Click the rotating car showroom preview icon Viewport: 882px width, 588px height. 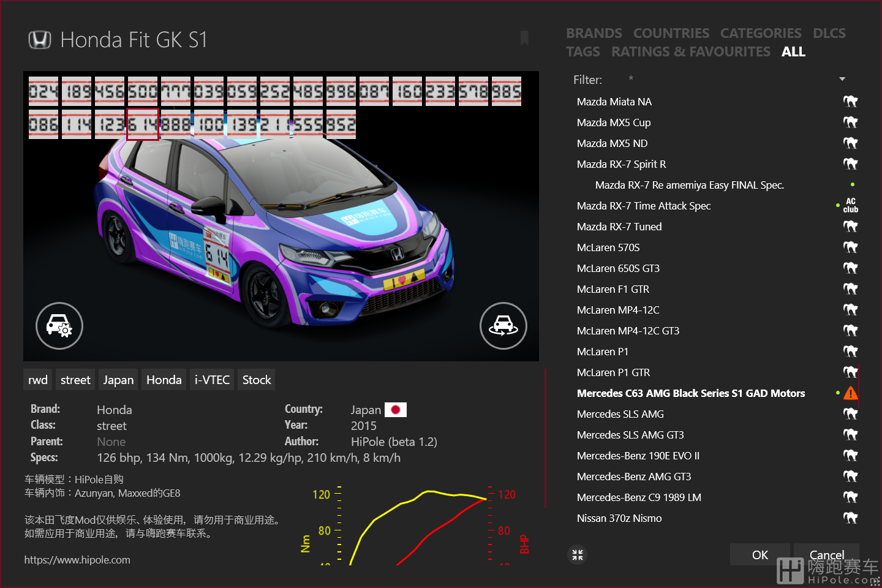click(503, 326)
